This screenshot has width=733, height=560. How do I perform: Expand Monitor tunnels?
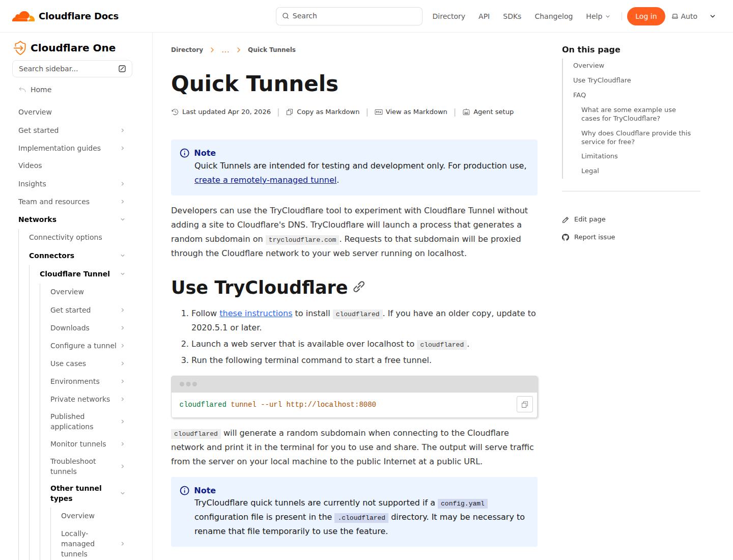pyautogui.click(x=123, y=444)
